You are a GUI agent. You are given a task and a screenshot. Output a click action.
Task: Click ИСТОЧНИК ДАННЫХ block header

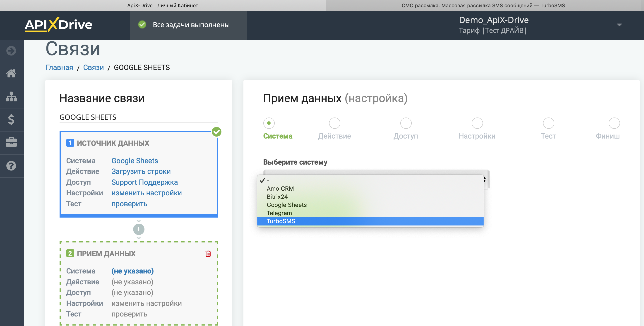113,143
